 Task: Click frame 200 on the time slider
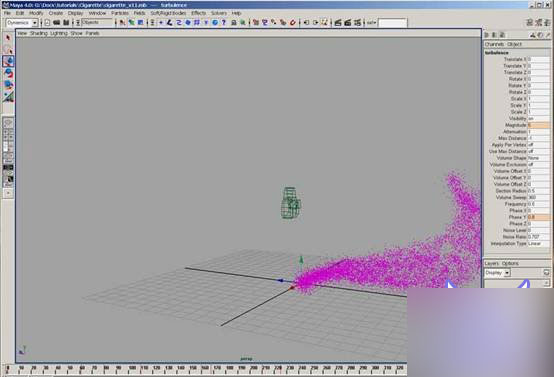(x=253, y=368)
